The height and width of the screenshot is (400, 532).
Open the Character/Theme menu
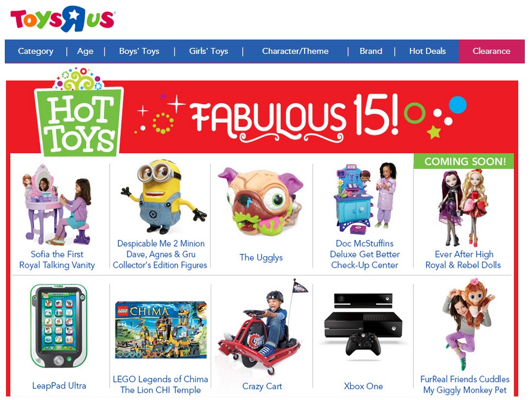pos(295,51)
